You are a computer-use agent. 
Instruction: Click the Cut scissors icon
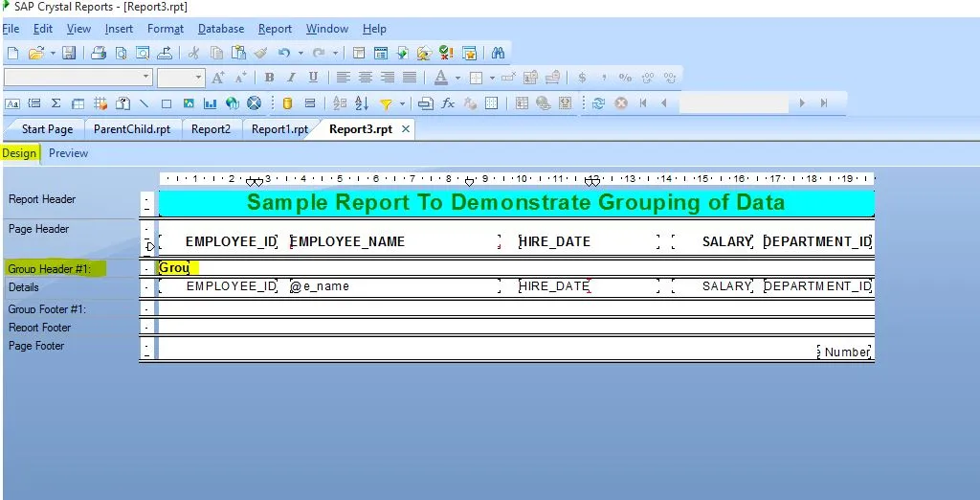(193, 54)
